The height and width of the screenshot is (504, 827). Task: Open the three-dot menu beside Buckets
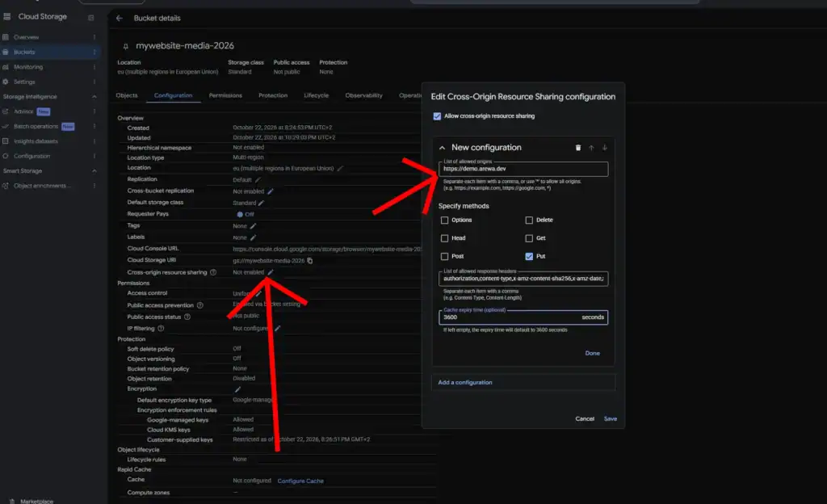click(x=94, y=52)
